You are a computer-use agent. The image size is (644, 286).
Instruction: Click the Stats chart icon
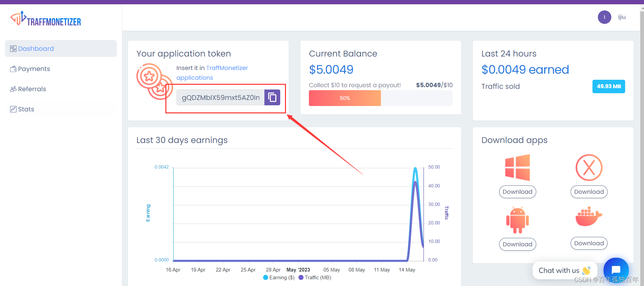[x=13, y=109]
